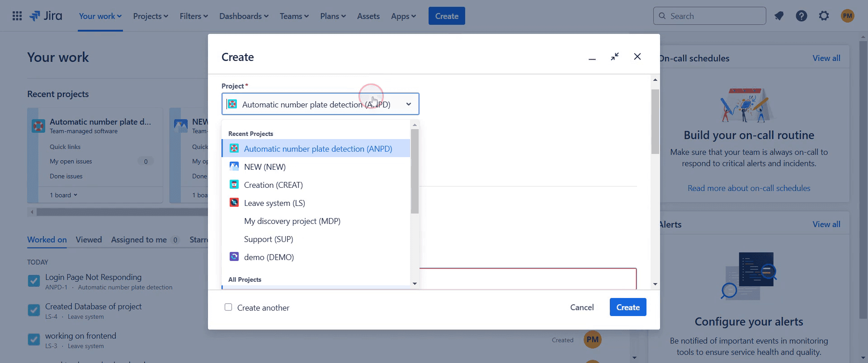
Task: Open Read more about on-call schedules link
Action: click(x=749, y=188)
